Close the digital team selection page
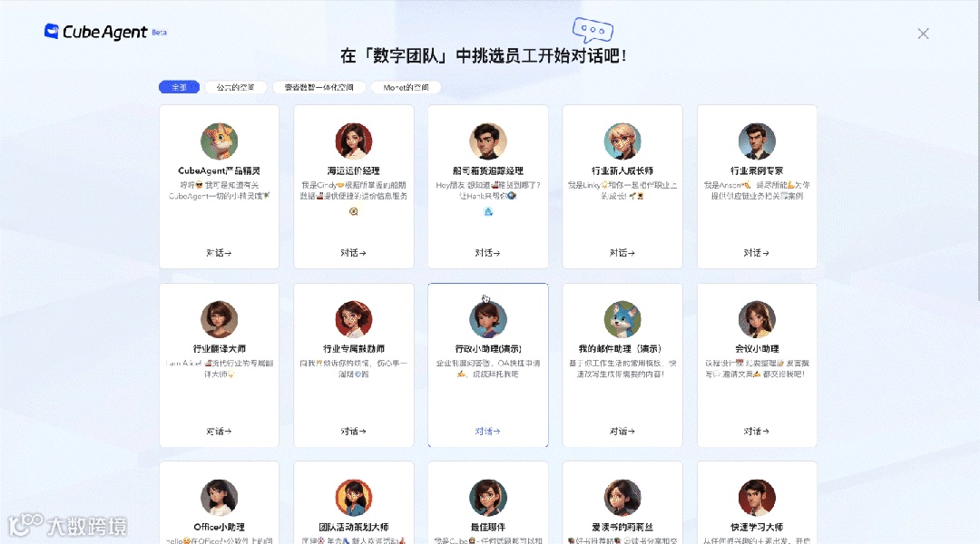980x544 pixels. [923, 34]
